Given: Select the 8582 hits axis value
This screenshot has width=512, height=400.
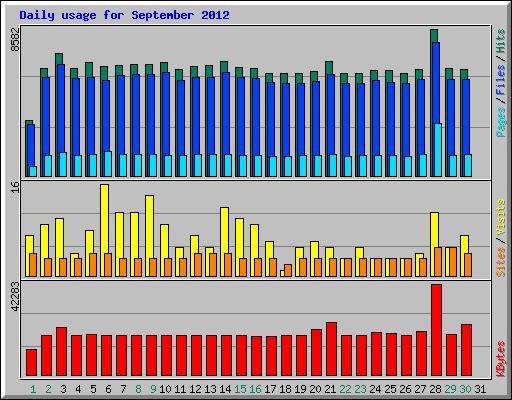Looking at the screenshot, I should 15,39.
